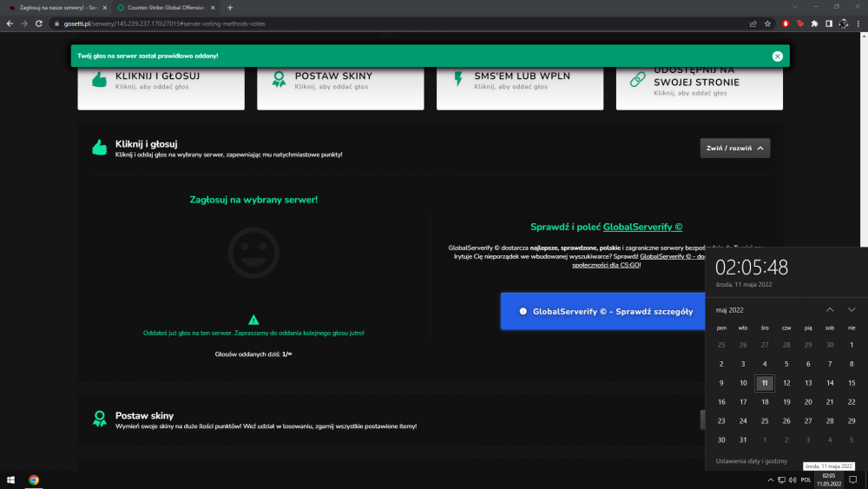Open Chrome from the taskbar
The image size is (868, 489).
point(34,479)
